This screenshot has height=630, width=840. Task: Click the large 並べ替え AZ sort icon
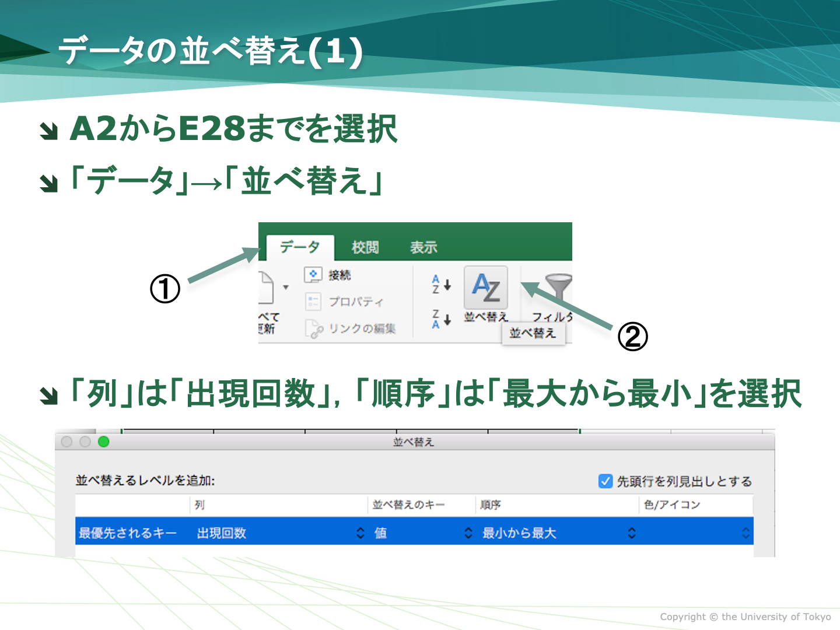coord(486,287)
